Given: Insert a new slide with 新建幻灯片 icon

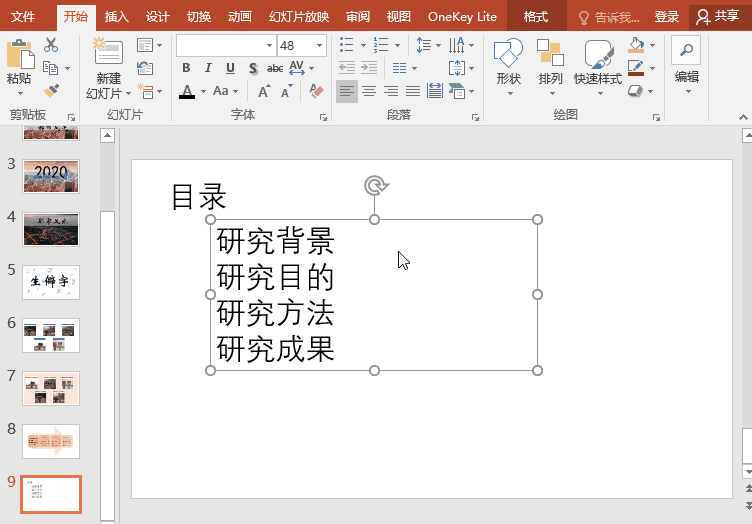Looking at the screenshot, I should point(108,51).
